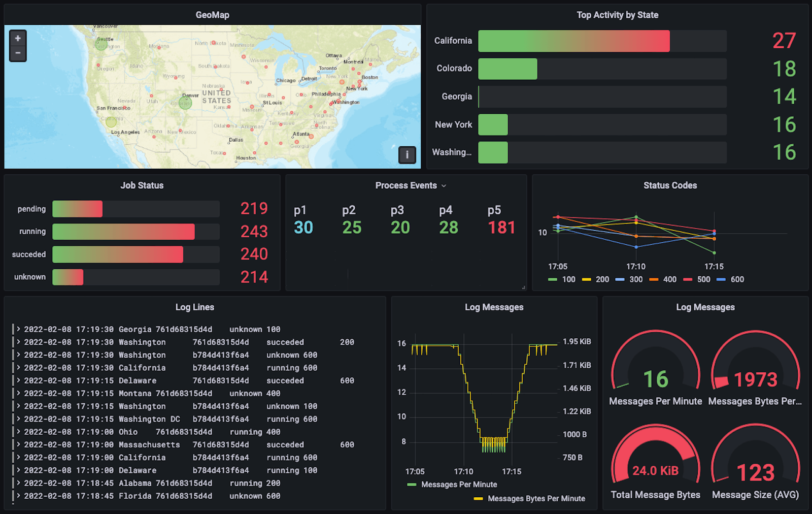Toggle the 100 series in Status Codes legend
Viewport: 812px width, 514px height.
coord(562,279)
